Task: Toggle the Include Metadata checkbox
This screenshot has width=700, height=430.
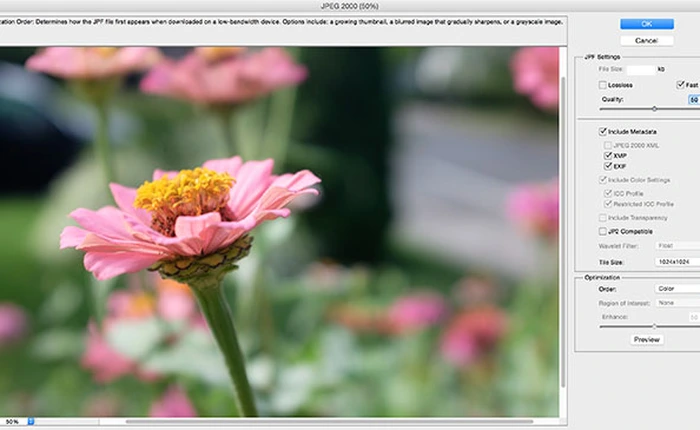Action: point(603,131)
